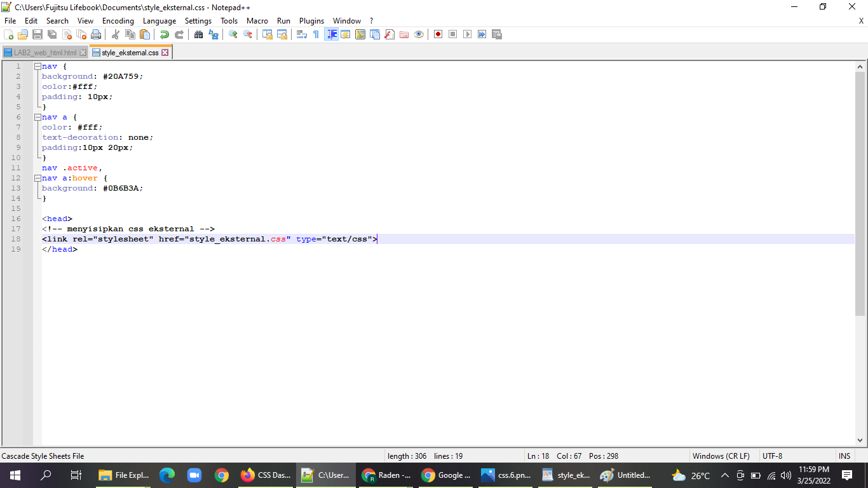
Task: Close the LAB2_web_html.html tab
Action: tap(83, 53)
